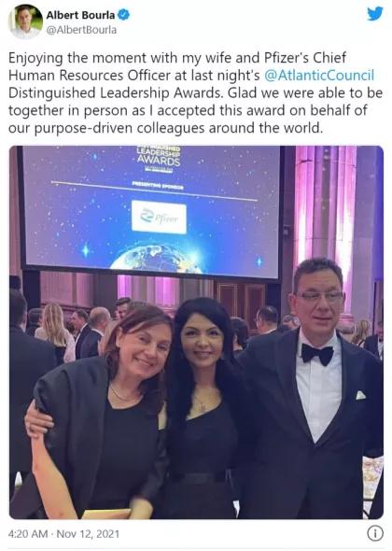The image size is (392, 551).
Task: Open the attached gala event photo
Action: 196,332
